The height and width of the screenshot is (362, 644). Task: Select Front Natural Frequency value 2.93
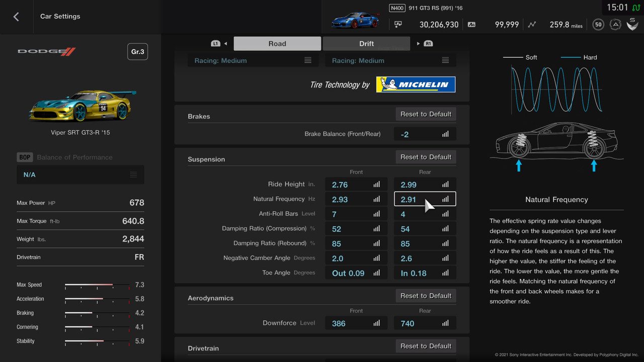click(x=356, y=199)
